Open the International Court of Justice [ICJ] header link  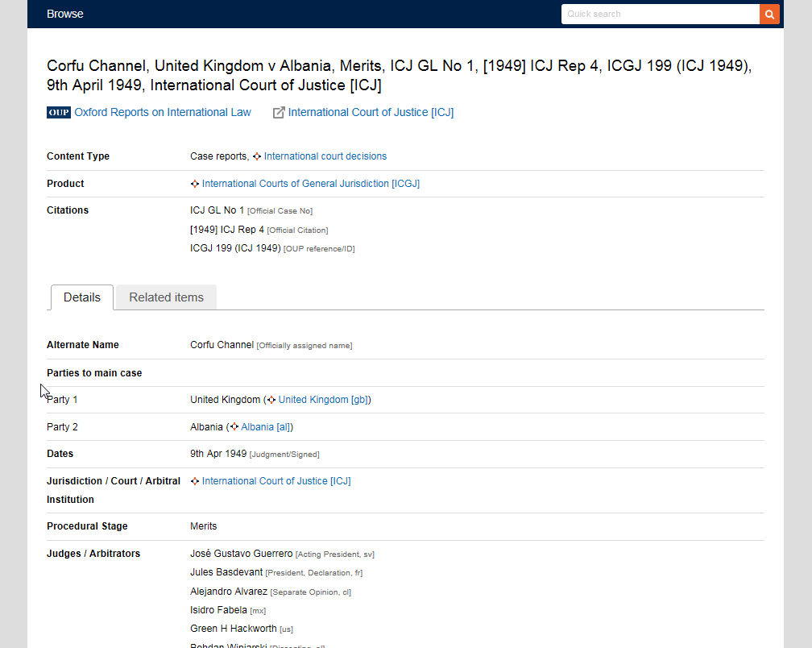[371, 112]
